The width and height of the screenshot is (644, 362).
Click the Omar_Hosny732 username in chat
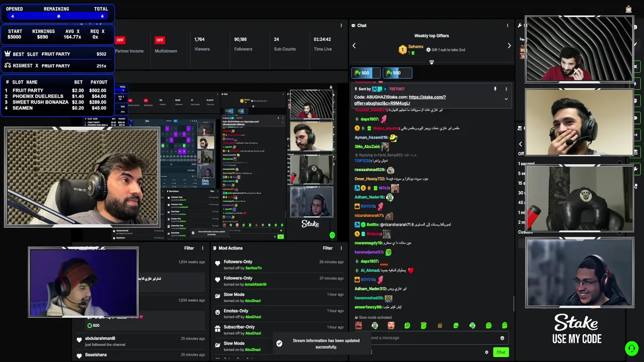pos(370,179)
